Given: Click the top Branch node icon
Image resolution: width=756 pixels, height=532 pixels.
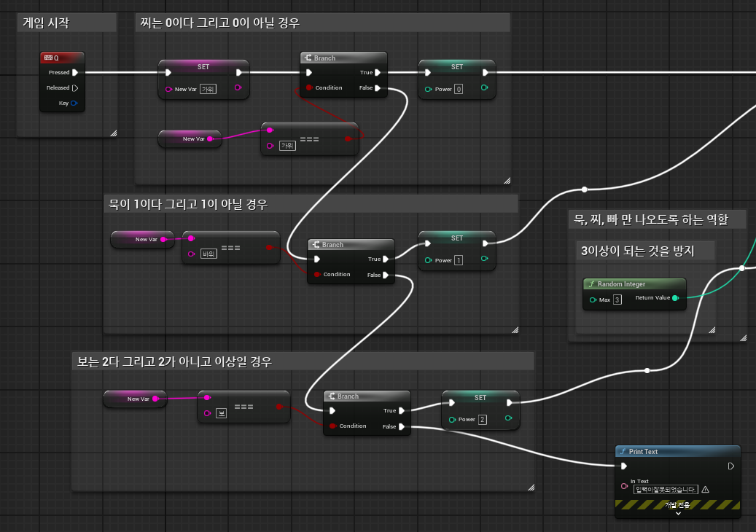Looking at the screenshot, I should tap(308, 58).
